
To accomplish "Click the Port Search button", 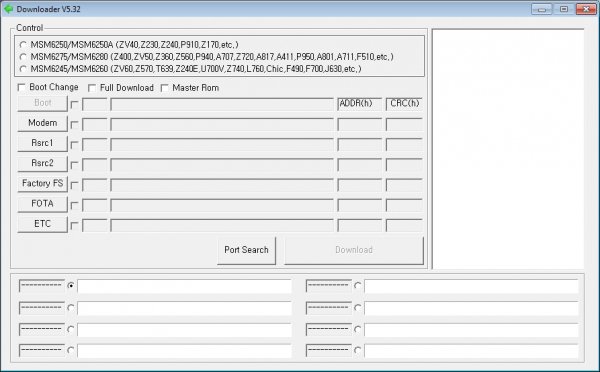I will click(246, 250).
